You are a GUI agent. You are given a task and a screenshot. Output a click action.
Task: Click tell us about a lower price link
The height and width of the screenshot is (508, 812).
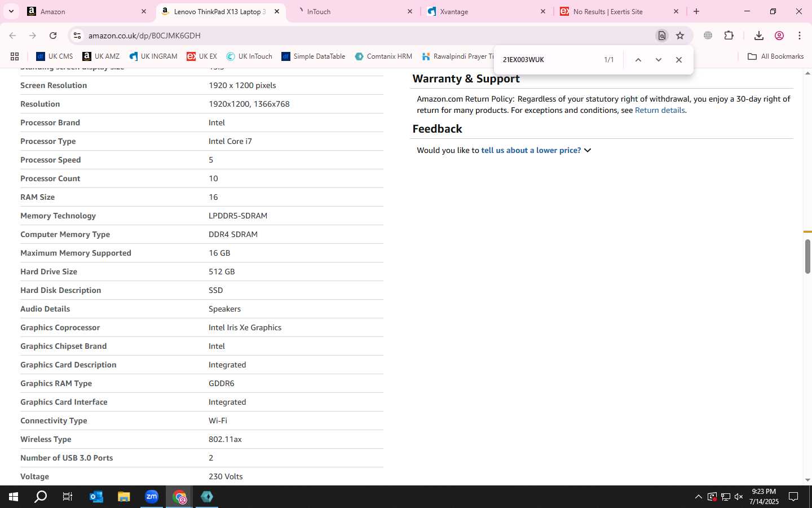[531, 150]
